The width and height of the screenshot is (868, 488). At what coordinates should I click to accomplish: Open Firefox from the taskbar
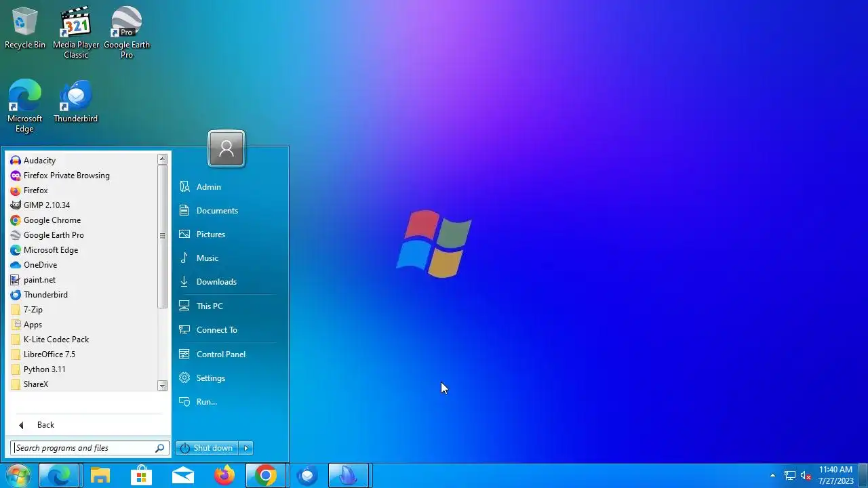[224, 476]
